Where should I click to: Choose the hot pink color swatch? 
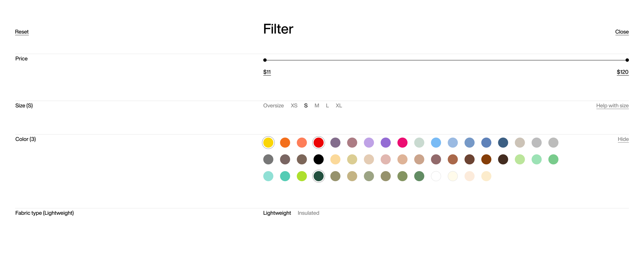(402, 142)
